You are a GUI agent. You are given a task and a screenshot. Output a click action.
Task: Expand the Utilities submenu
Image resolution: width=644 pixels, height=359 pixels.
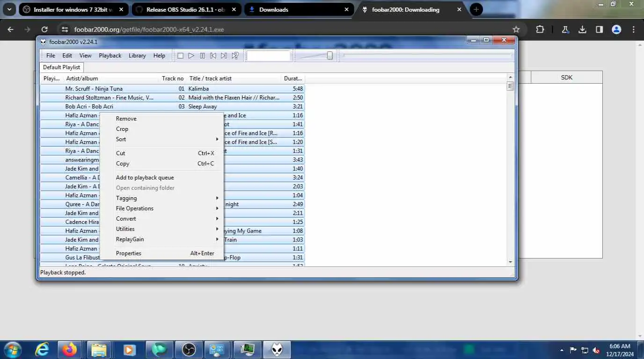162,229
